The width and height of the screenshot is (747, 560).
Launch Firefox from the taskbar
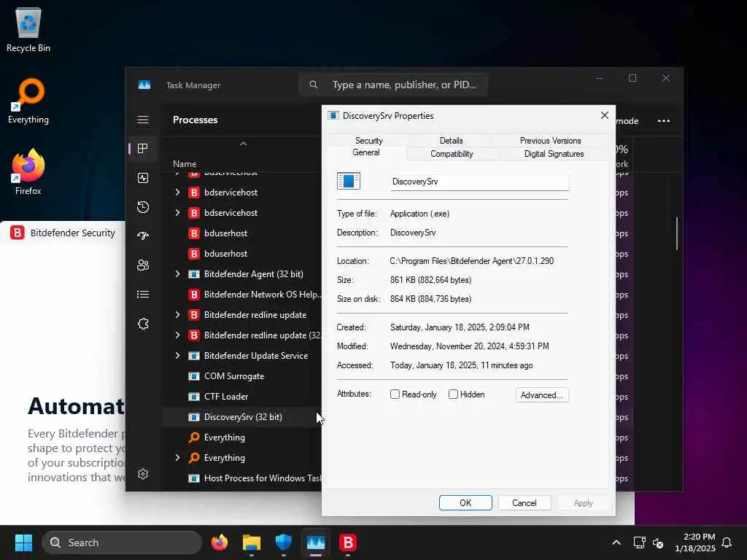click(x=220, y=542)
